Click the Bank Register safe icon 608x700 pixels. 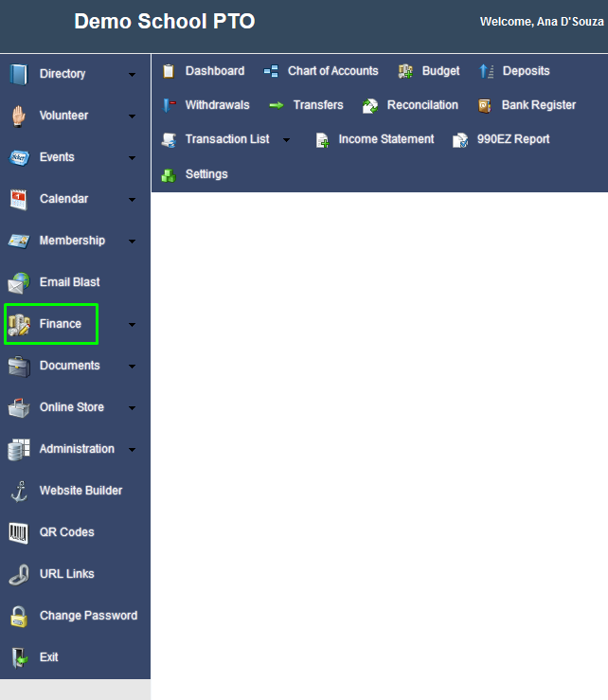point(484,106)
